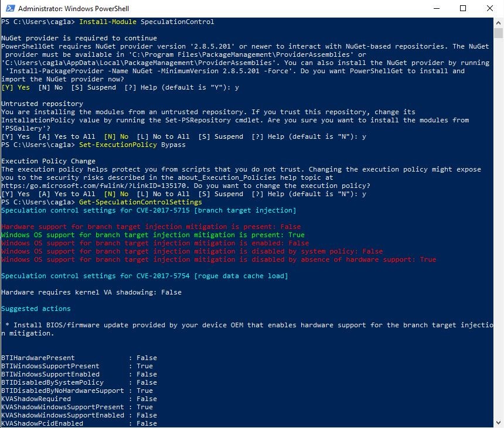Click the Set-ExecutionPolicy Bypass command
Viewport: 504px width, 428px height.
pos(132,145)
